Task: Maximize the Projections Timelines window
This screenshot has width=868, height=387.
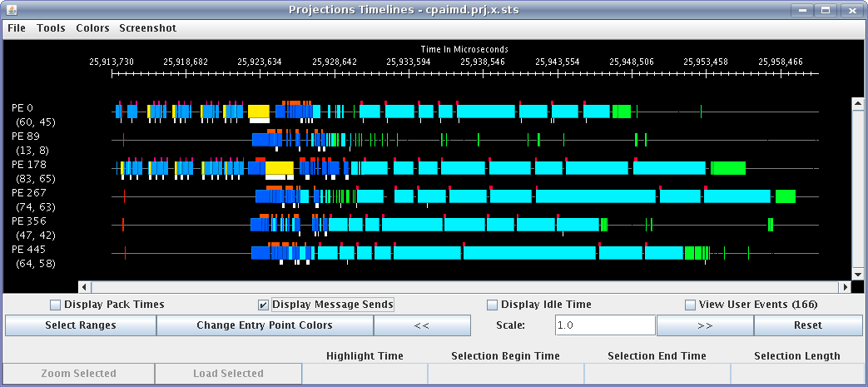Action: pyautogui.click(x=826, y=10)
